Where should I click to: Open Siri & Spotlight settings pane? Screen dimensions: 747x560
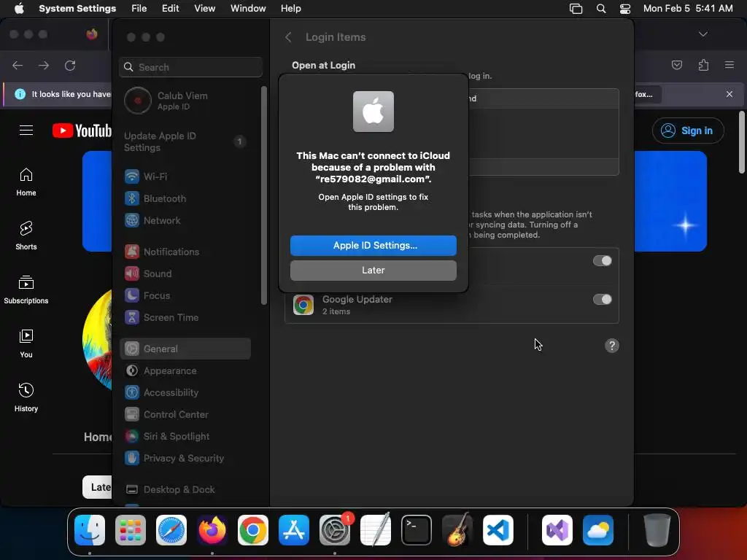tap(186, 437)
